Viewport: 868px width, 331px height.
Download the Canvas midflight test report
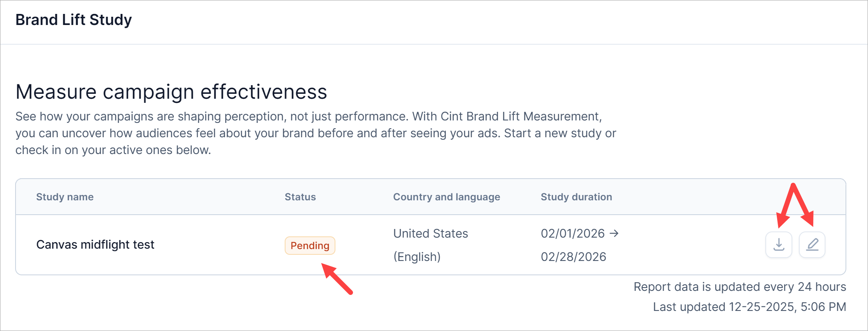pyautogui.click(x=779, y=245)
